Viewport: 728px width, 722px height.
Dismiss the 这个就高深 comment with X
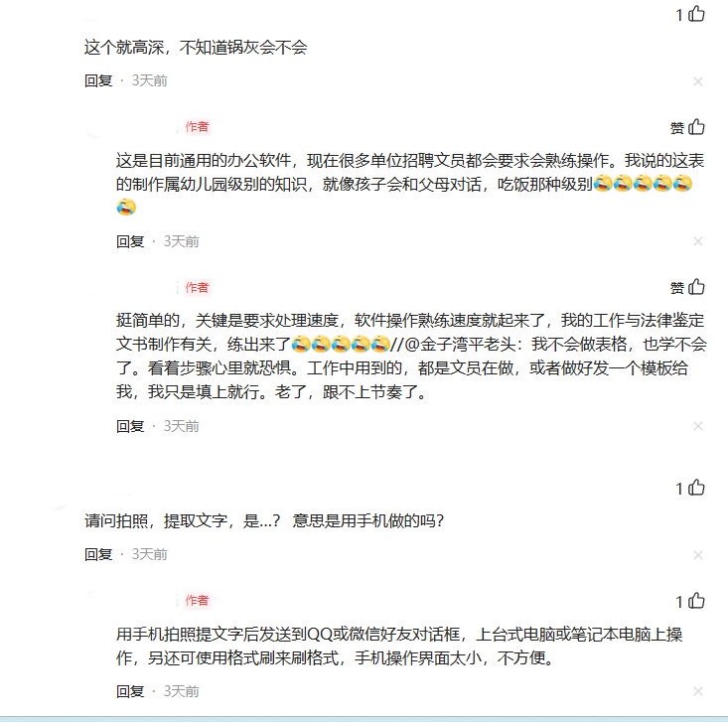pos(698,81)
